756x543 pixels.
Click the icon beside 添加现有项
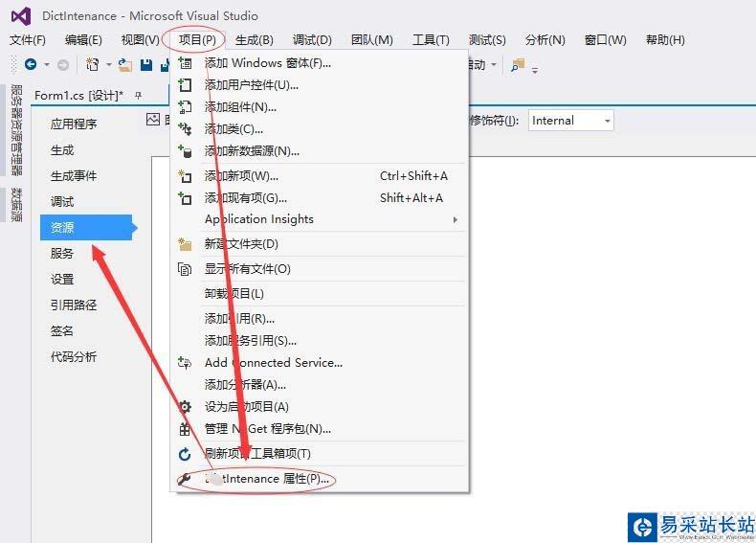tap(185, 198)
